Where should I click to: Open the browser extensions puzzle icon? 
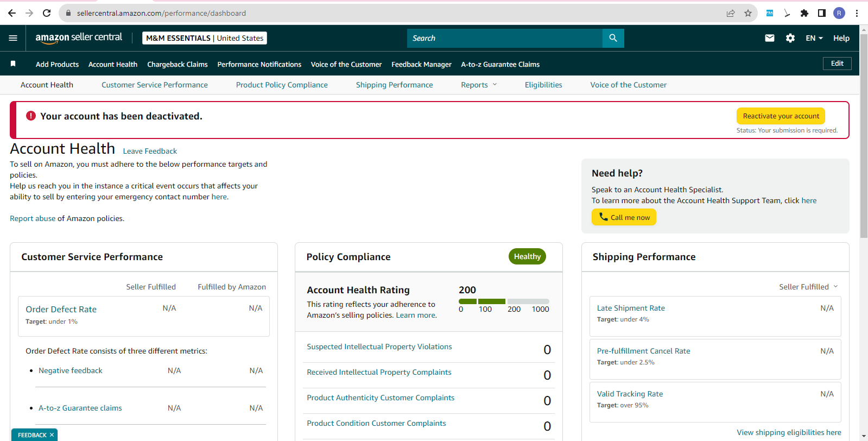(x=804, y=13)
